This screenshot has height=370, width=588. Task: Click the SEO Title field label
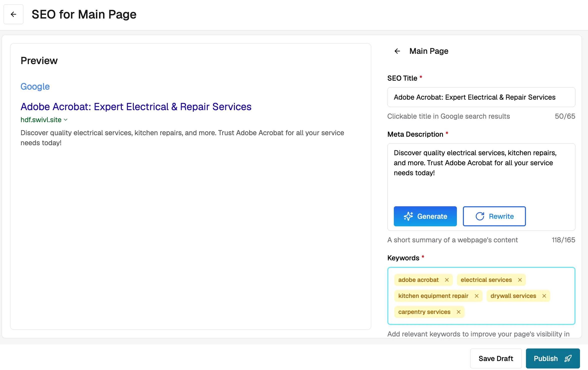coord(402,78)
